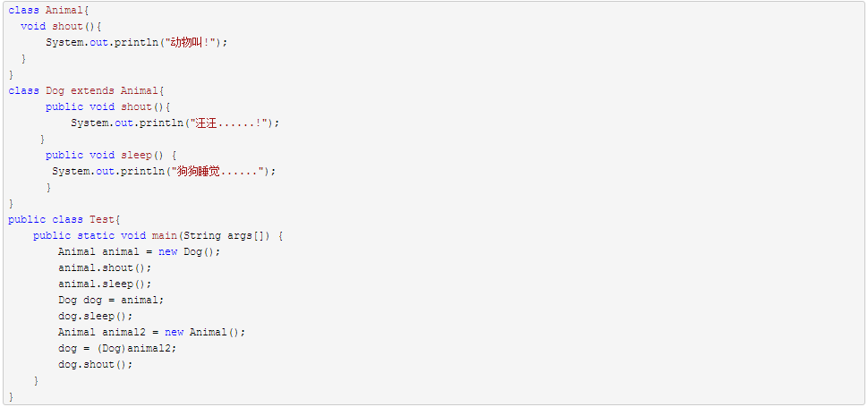Click the "dog.shout();" statement
Image resolution: width=868 pixels, height=407 pixels.
pyautogui.click(x=95, y=364)
